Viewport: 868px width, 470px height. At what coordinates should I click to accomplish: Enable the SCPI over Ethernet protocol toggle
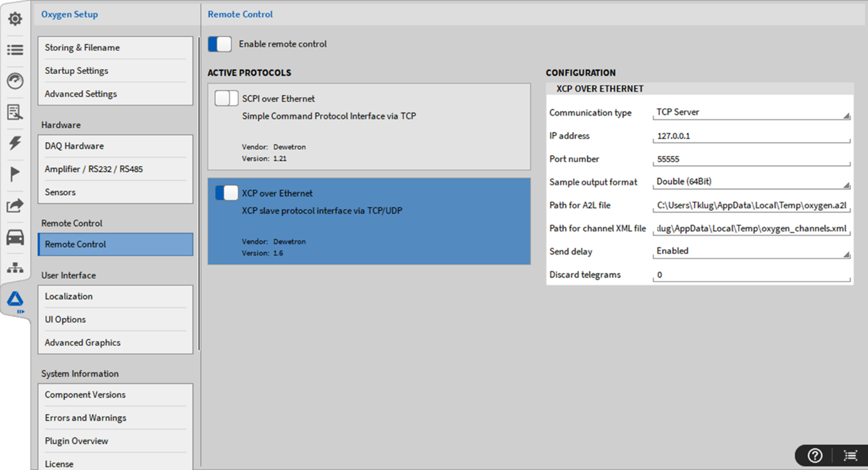(x=226, y=98)
